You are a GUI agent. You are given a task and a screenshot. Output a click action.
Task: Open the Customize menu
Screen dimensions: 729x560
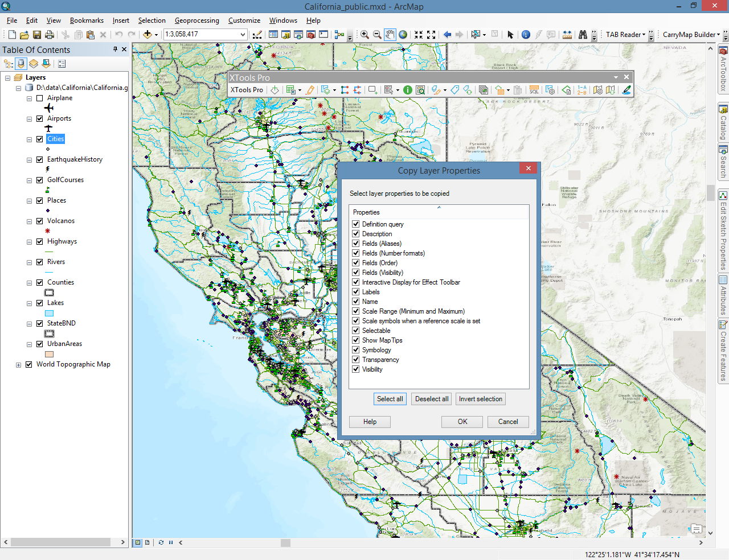244,20
